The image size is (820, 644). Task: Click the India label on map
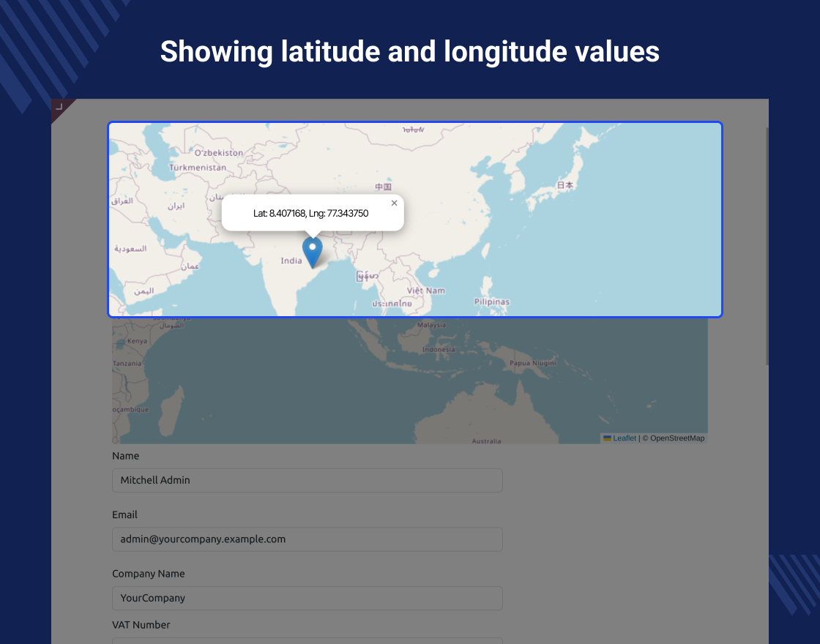(291, 261)
